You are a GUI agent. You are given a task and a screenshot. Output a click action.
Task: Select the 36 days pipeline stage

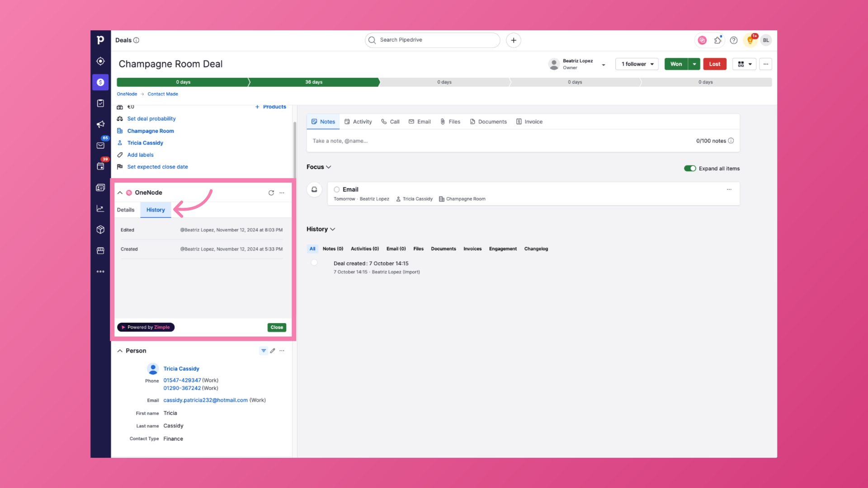tap(314, 82)
